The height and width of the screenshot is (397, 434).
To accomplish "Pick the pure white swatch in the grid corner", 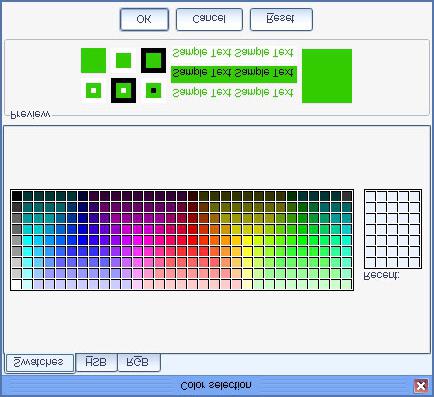I will 17,284.
